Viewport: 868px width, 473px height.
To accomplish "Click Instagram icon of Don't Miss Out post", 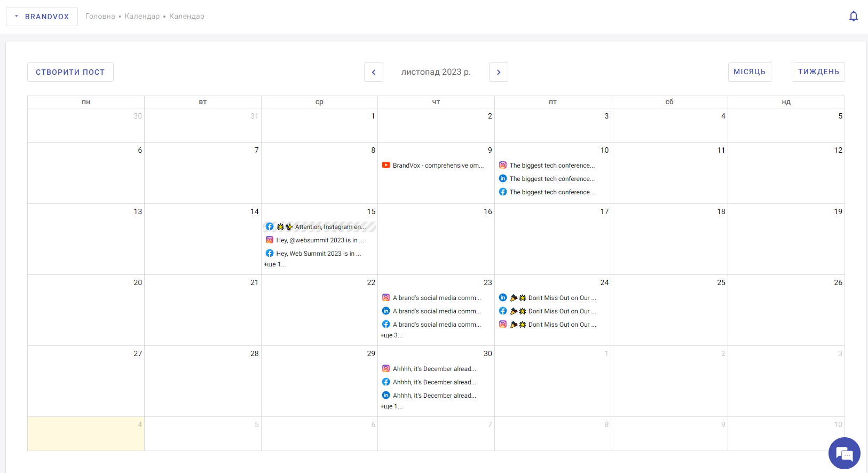I will 503,325.
